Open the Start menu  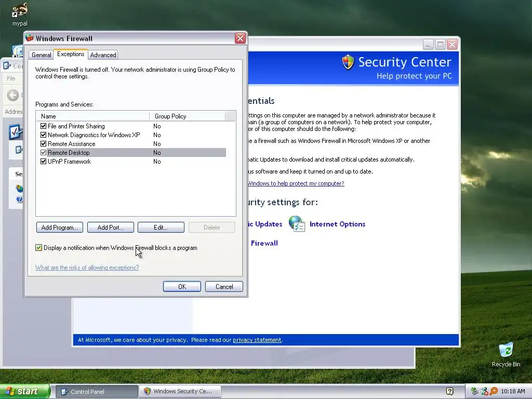pyautogui.click(x=24, y=392)
